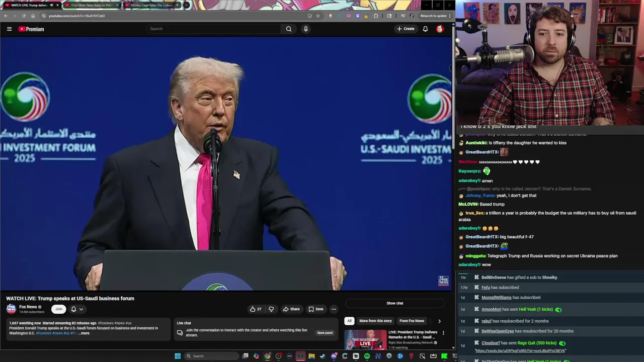The width and height of the screenshot is (644, 362).
Task: Go back in Chrome browser
Action: pos(6,16)
